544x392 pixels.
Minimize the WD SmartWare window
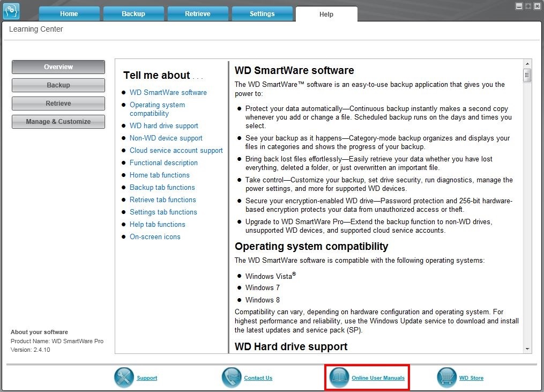(x=519, y=6)
